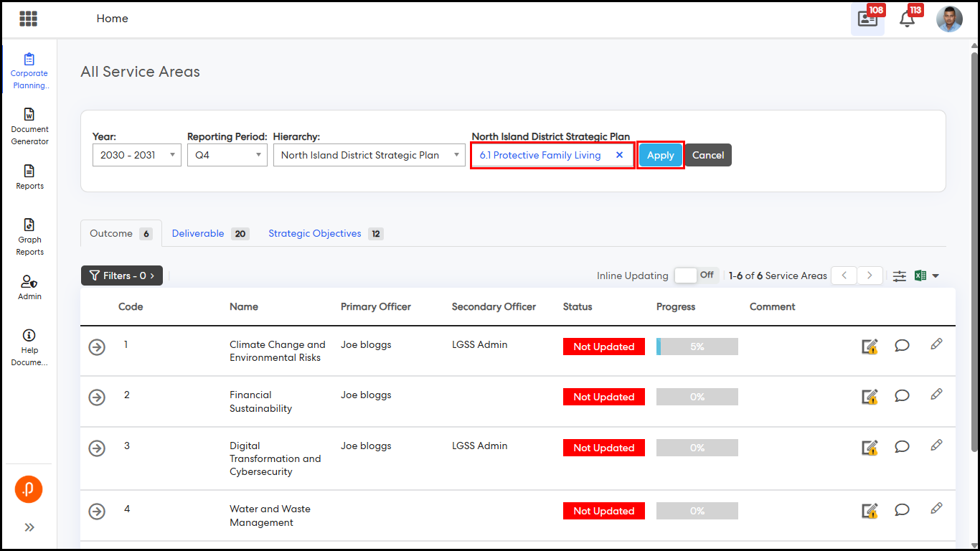Click pencil edit icon for Climate Change row
Image resolution: width=980 pixels, height=551 pixels.
point(936,344)
